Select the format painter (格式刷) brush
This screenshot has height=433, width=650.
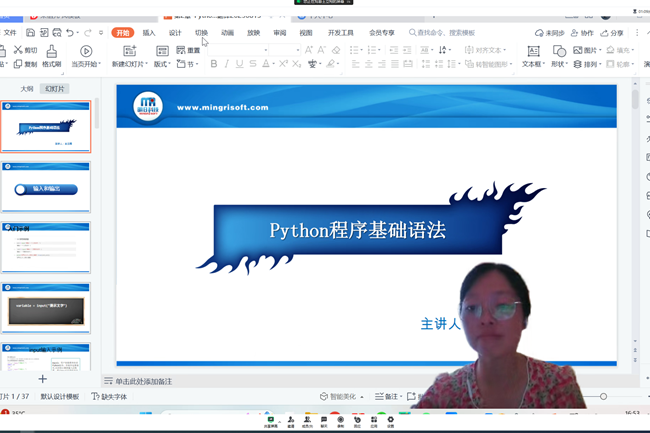[51, 56]
